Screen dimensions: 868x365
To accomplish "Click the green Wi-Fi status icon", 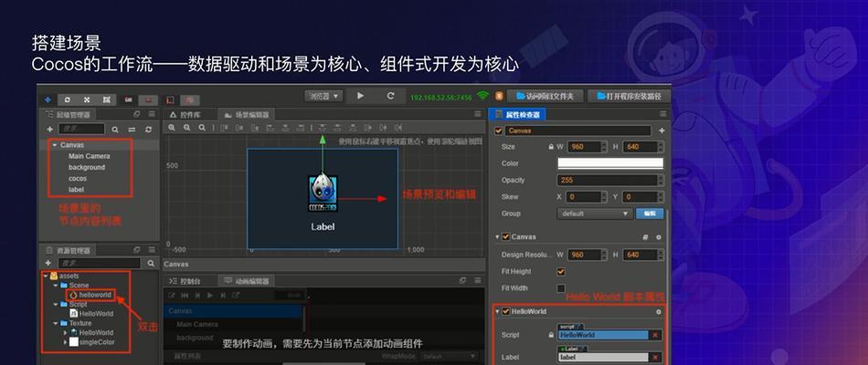I will (x=483, y=96).
